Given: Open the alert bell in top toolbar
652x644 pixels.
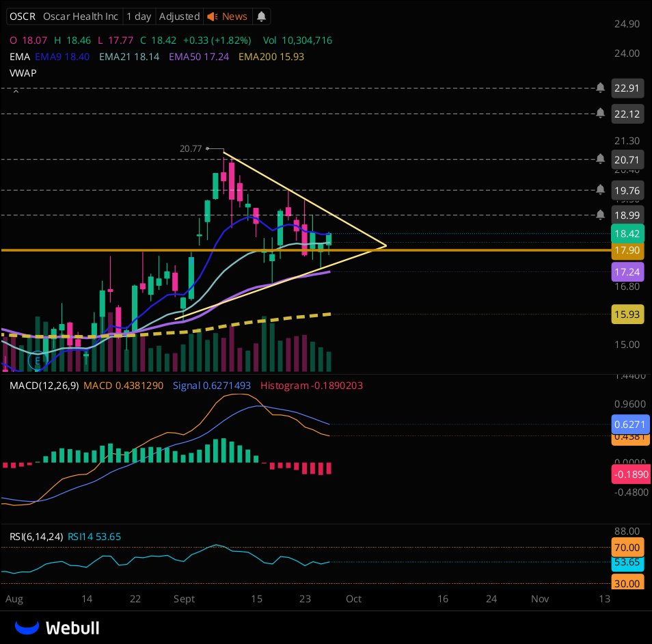Looking at the screenshot, I should click(261, 16).
